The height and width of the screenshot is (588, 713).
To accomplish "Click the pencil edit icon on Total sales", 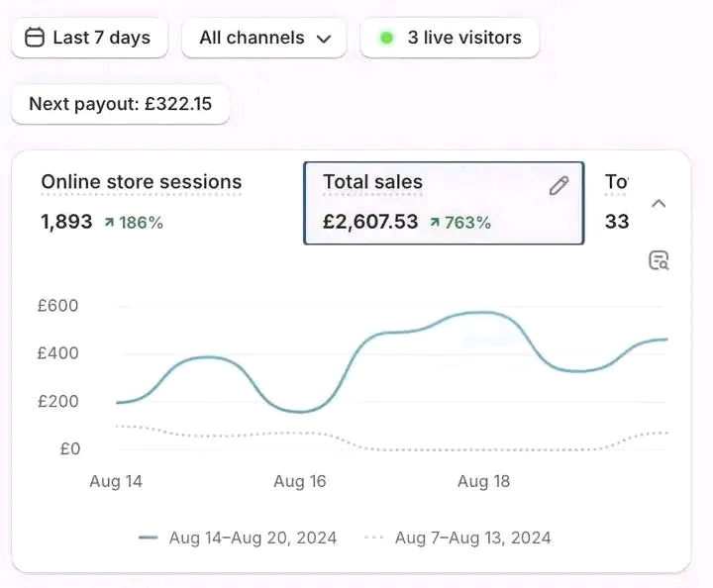I will [560, 185].
